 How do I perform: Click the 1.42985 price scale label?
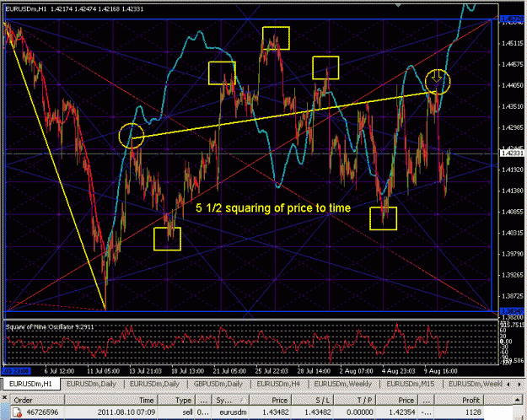512,127
